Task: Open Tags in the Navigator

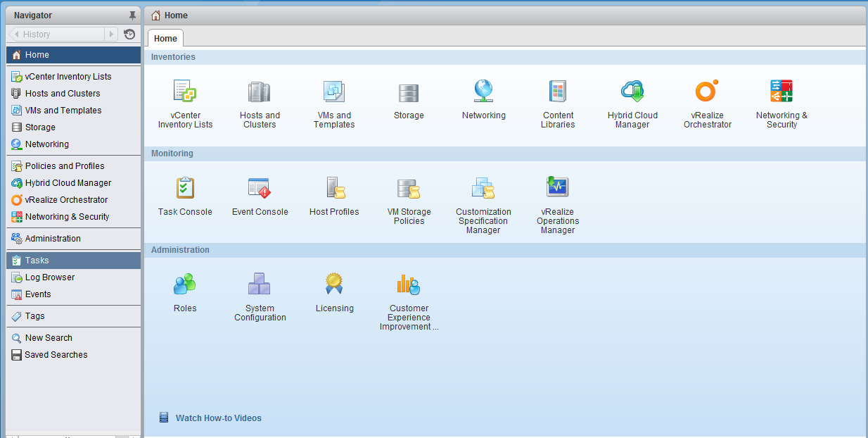Action: (x=74, y=316)
